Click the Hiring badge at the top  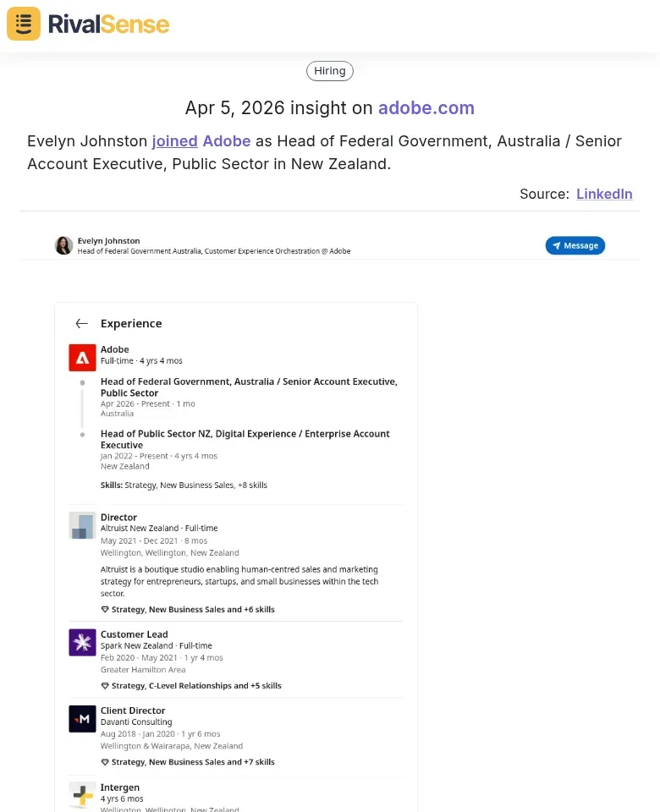tap(329, 70)
